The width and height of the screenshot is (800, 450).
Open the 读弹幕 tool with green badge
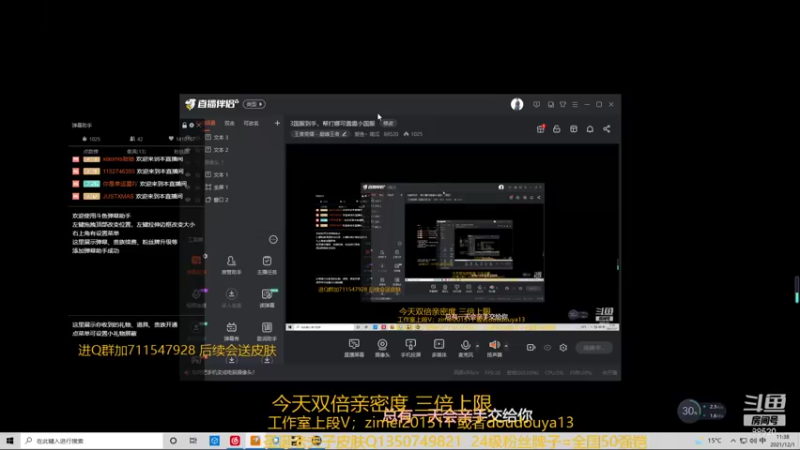click(267, 298)
